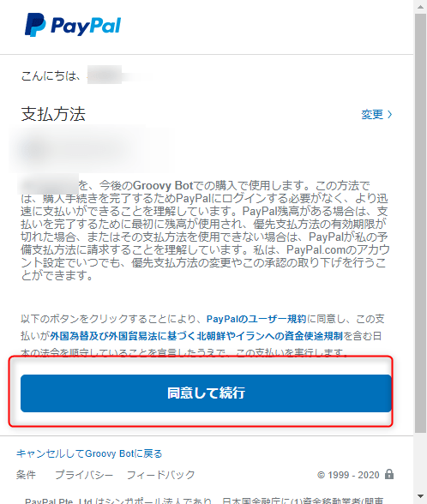The height and width of the screenshot is (504, 427).
Task: Open the 条件 footer link
Action: (x=26, y=475)
